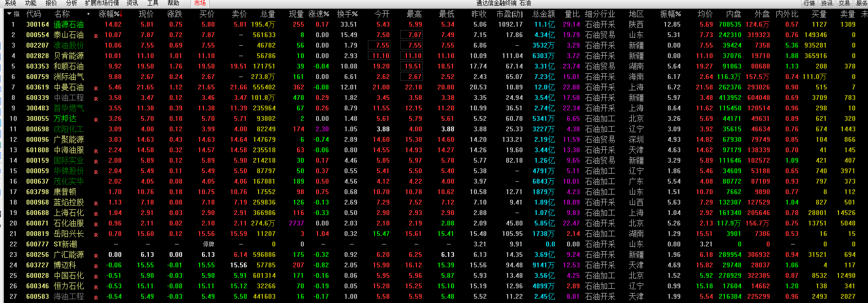Select stock name 首华燃气
868x303 pixels.
click(x=69, y=108)
